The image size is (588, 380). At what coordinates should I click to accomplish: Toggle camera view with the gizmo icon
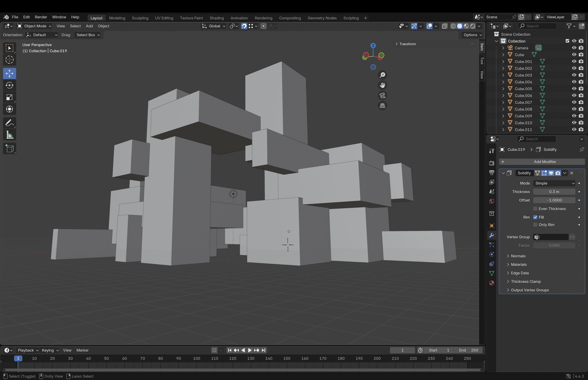coord(382,95)
